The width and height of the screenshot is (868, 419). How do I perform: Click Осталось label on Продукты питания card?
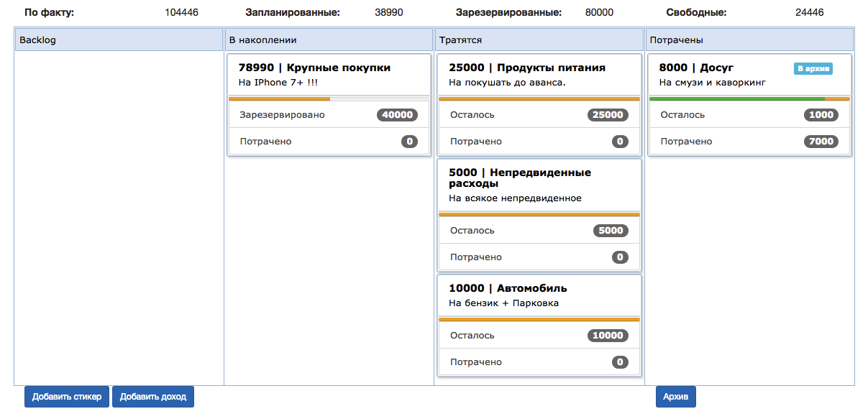pos(472,115)
